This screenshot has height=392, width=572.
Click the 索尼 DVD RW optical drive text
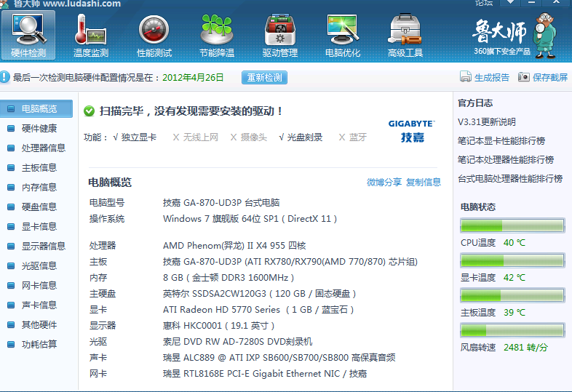coord(237,342)
